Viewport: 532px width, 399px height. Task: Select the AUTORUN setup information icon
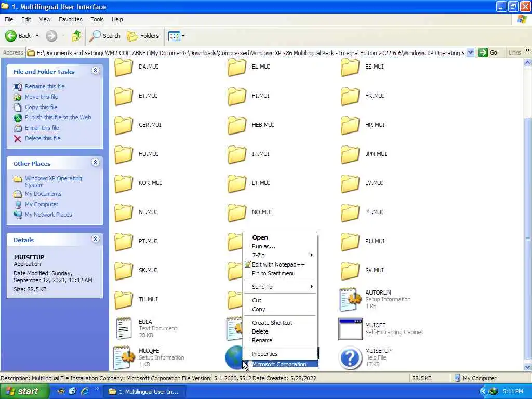(x=350, y=299)
